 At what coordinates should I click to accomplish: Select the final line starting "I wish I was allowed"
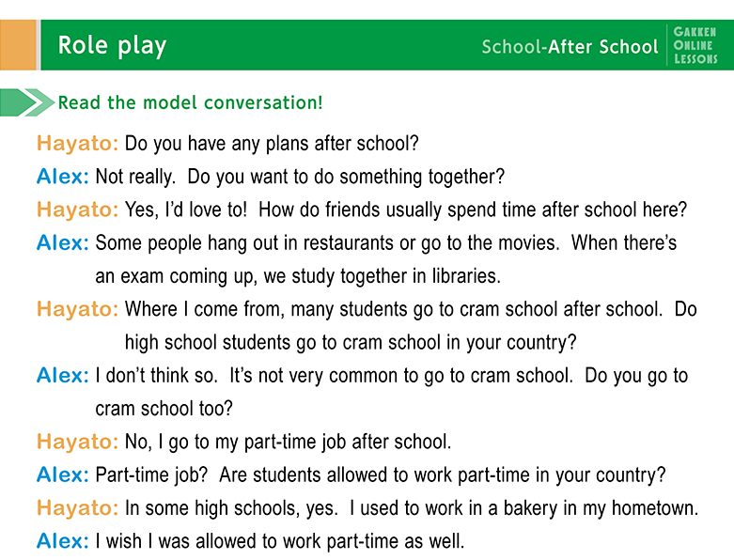(280, 541)
